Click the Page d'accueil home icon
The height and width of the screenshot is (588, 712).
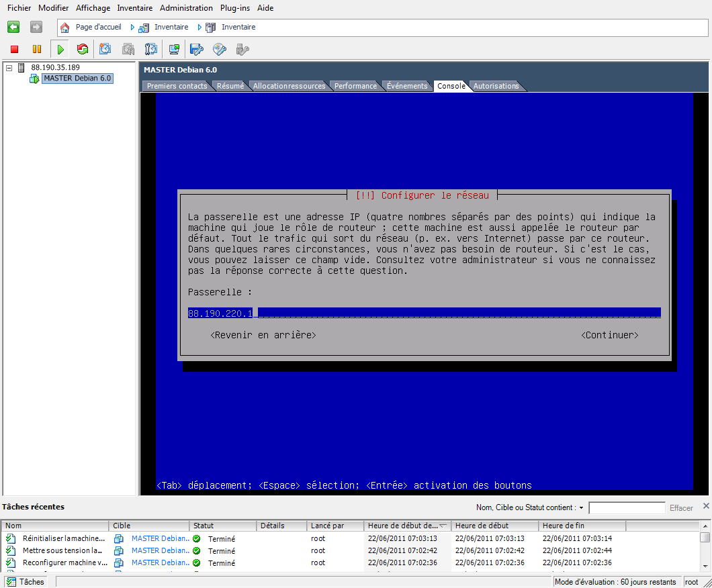(x=65, y=28)
